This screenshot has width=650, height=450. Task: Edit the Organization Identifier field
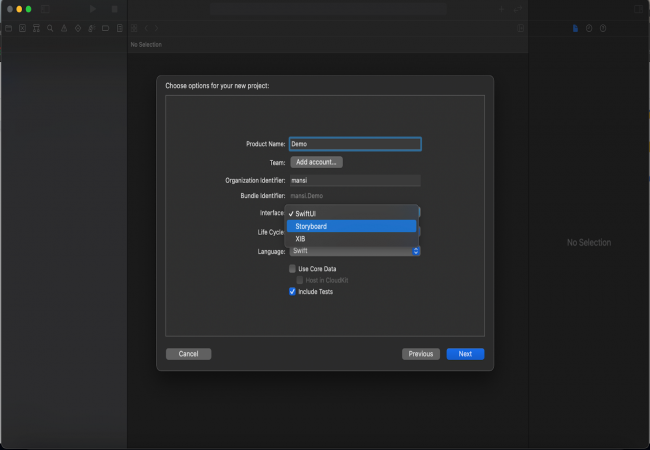click(x=355, y=180)
